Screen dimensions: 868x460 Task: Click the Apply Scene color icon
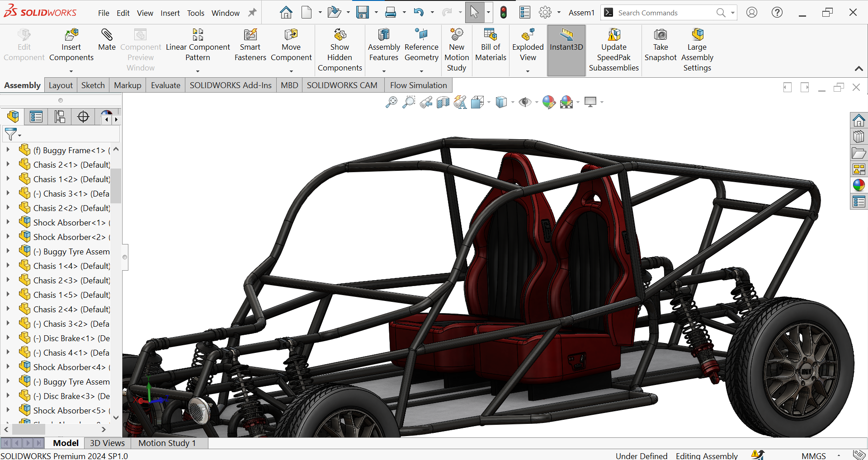pos(566,102)
